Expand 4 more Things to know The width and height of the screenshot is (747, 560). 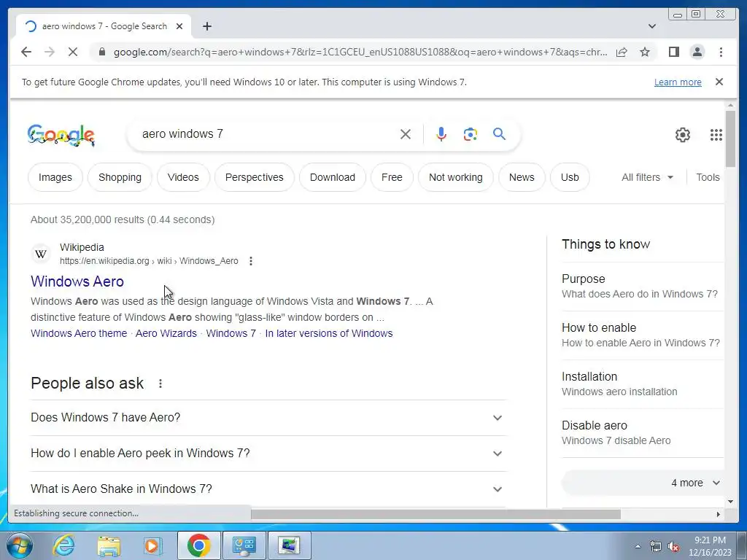(x=642, y=483)
